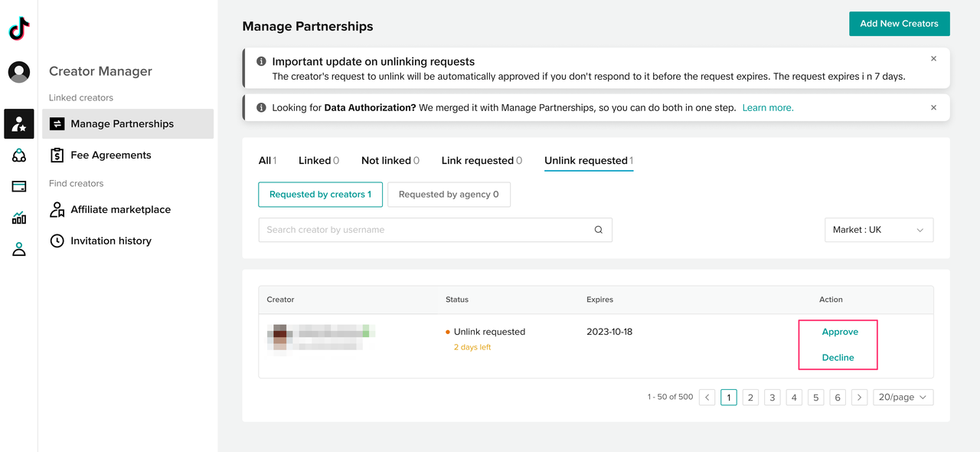
Task: Select Requested by agency filter
Action: [x=449, y=195]
